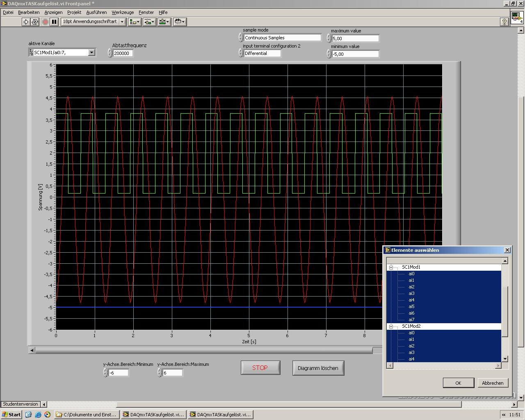Open the Ausführen menu
525x420 pixels.
(x=96, y=12)
